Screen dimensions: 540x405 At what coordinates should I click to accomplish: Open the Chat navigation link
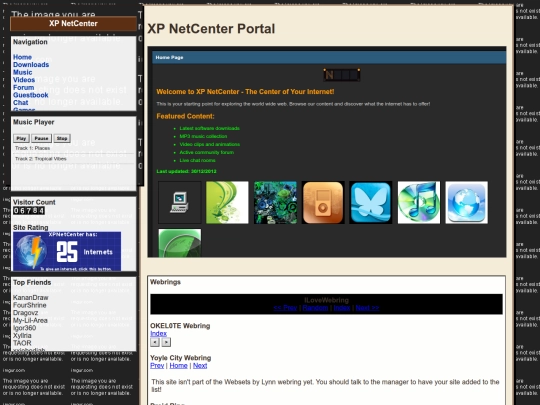pyautogui.click(x=21, y=103)
